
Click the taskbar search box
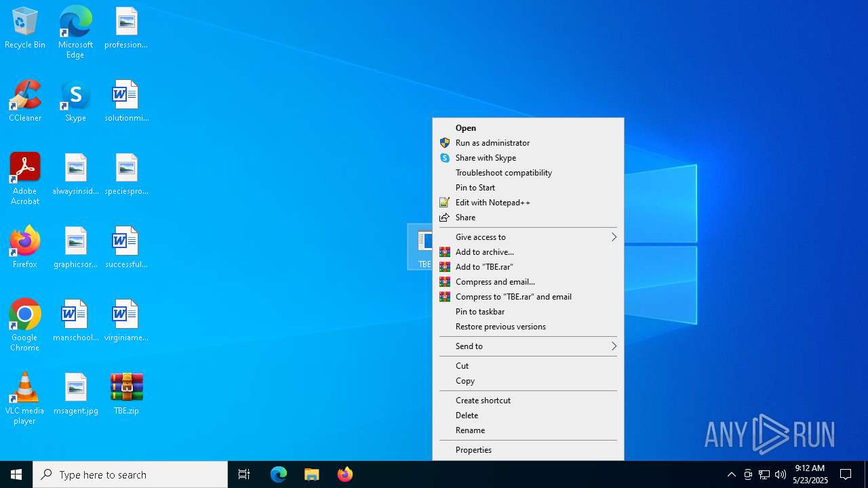pyautogui.click(x=130, y=474)
